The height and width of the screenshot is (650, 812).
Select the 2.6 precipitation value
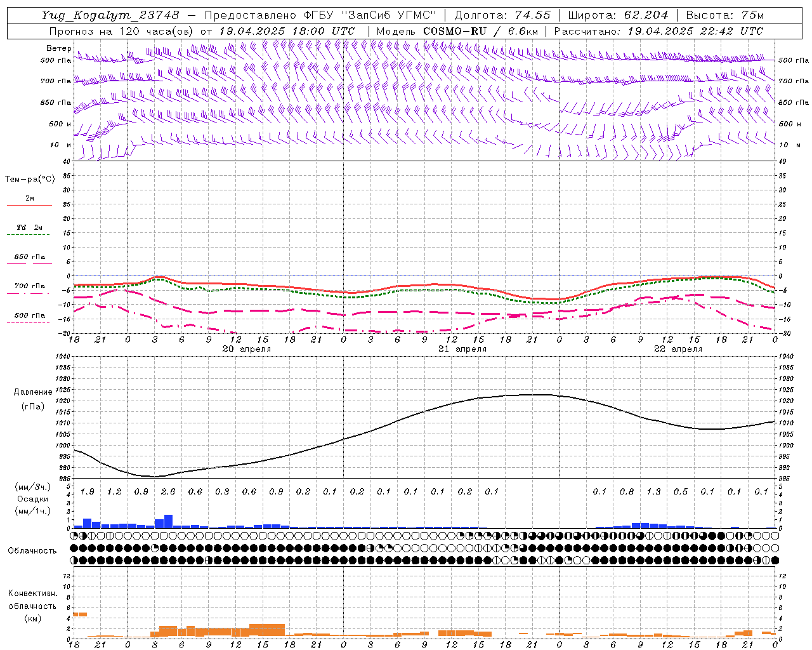click(x=168, y=491)
